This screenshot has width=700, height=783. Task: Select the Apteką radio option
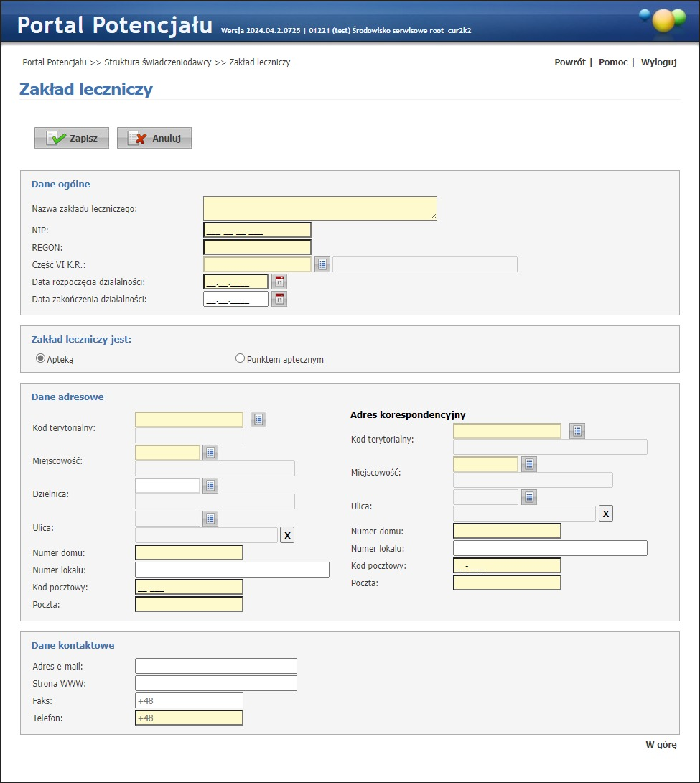click(x=41, y=358)
